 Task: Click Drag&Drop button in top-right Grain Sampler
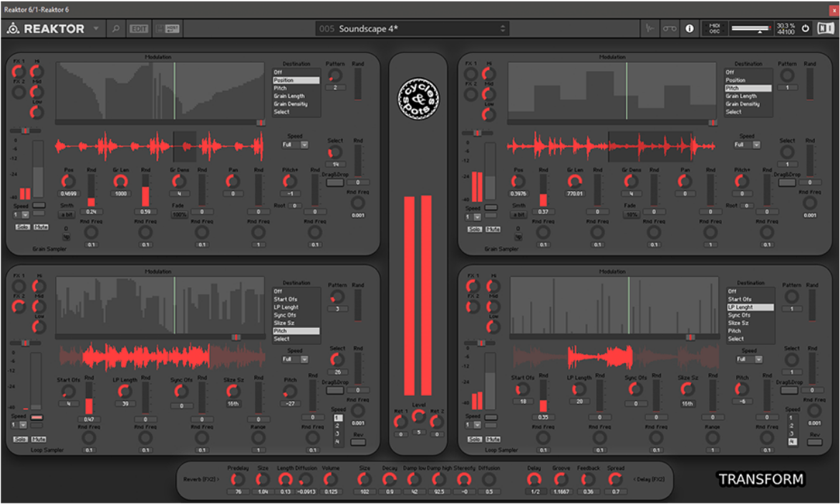[787, 183]
